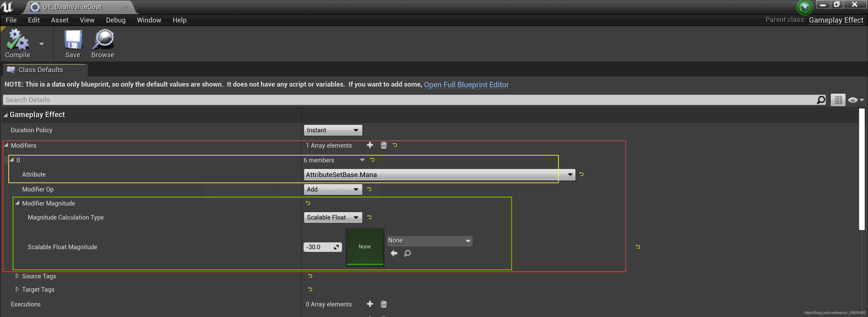Viewport: 868px width, 317px height.
Task: Use selected asset arrow for curve table
Action: coord(394,253)
